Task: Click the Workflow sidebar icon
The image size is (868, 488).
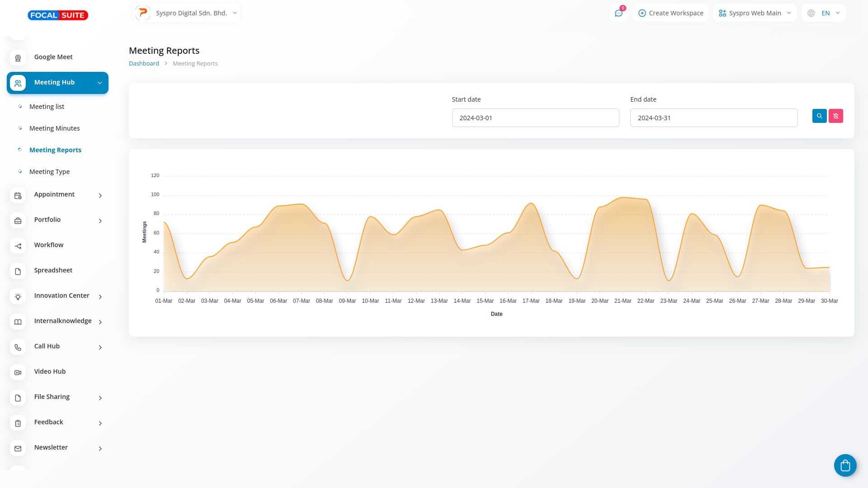Action: tap(18, 246)
